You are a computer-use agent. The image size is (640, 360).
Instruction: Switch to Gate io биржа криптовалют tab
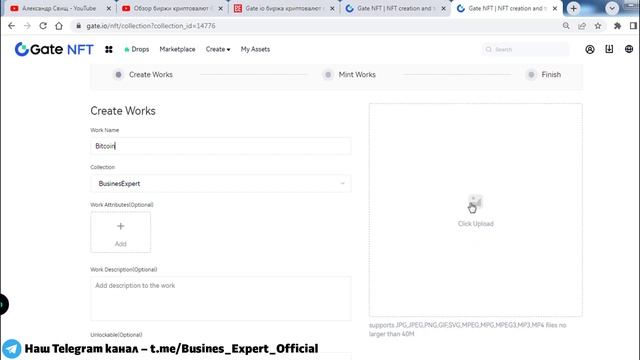pyautogui.click(x=284, y=8)
